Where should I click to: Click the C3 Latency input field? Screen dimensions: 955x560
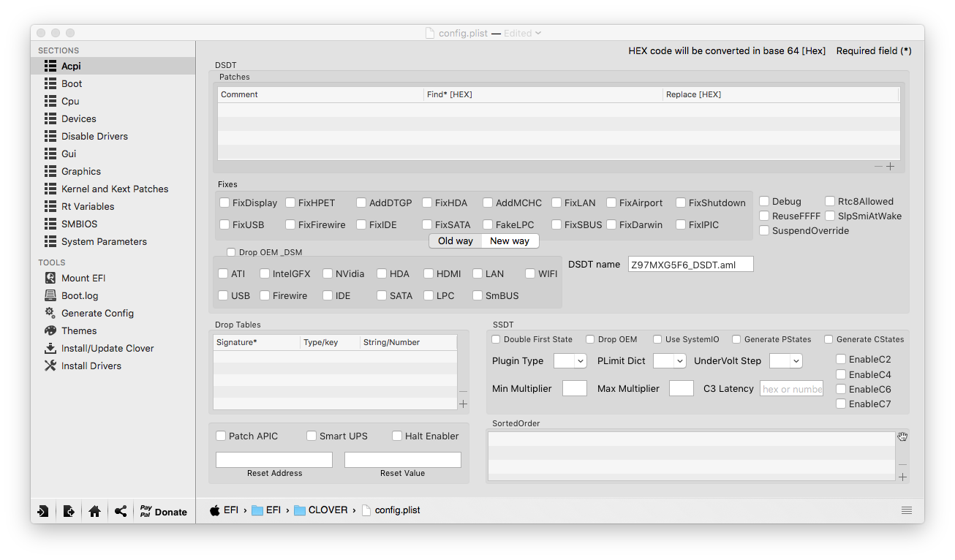(x=792, y=388)
